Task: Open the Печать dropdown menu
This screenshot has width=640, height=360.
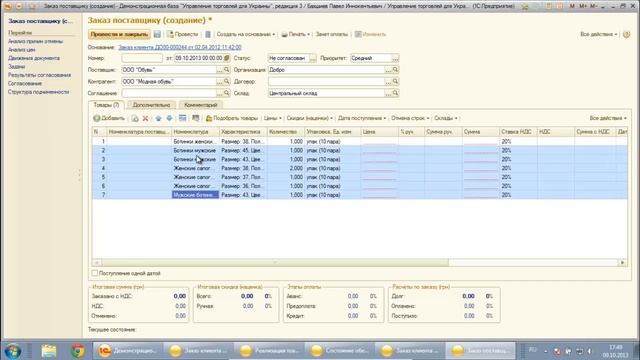Action: pos(296,34)
